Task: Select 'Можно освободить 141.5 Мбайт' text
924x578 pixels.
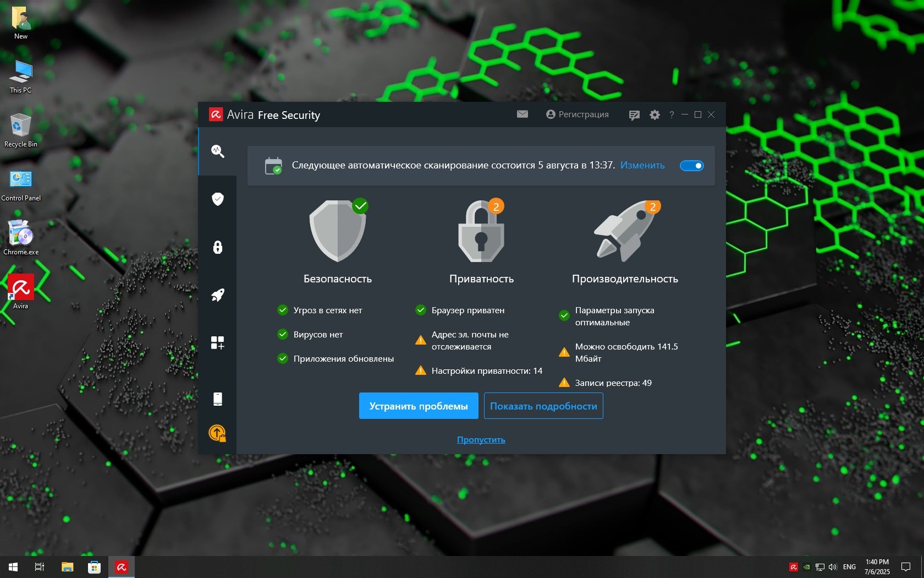Action: pyautogui.click(x=626, y=352)
